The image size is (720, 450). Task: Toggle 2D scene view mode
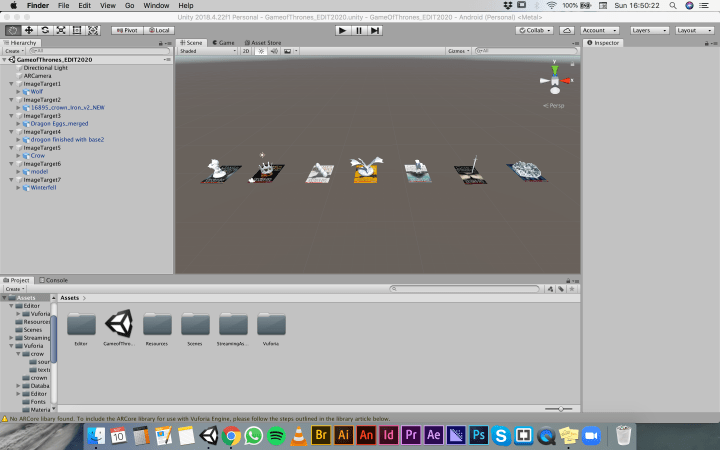tap(246, 51)
